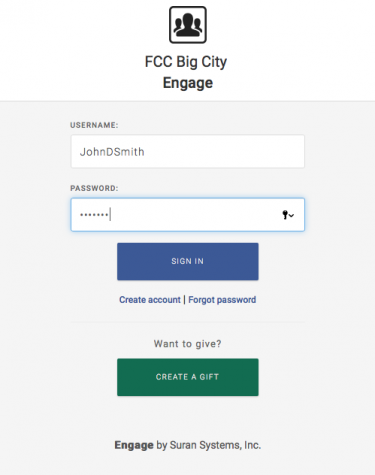Click the green CREATE A GIFT button
This screenshot has height=475, width=375.
pos(188,377)
